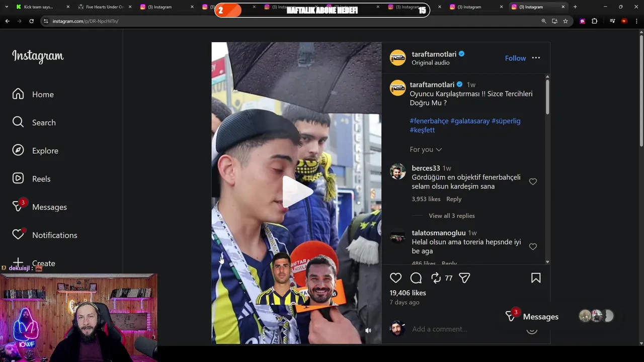Open the Explore compass icon
Viewport: 644px width, 362px height.
[x=18, y=150]
